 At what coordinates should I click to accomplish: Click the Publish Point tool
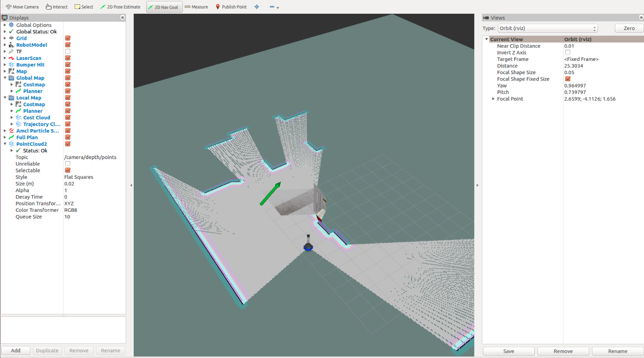point(231,7)
